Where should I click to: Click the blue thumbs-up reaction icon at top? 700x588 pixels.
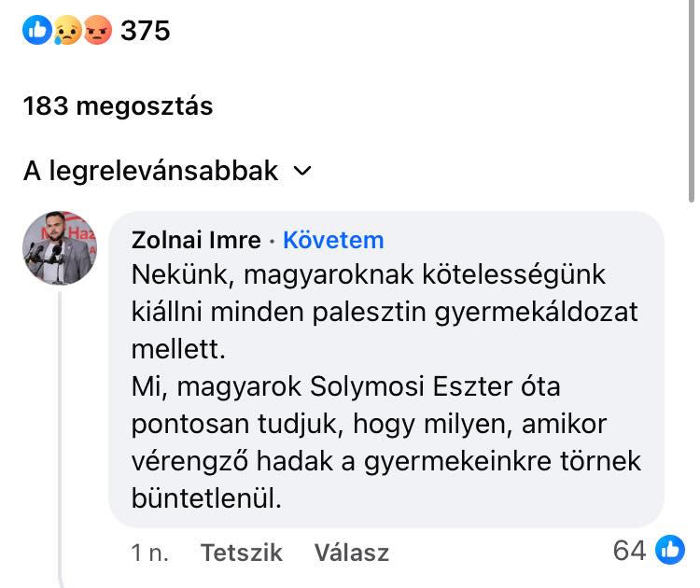pyautogui.click(x=37, y=31)
